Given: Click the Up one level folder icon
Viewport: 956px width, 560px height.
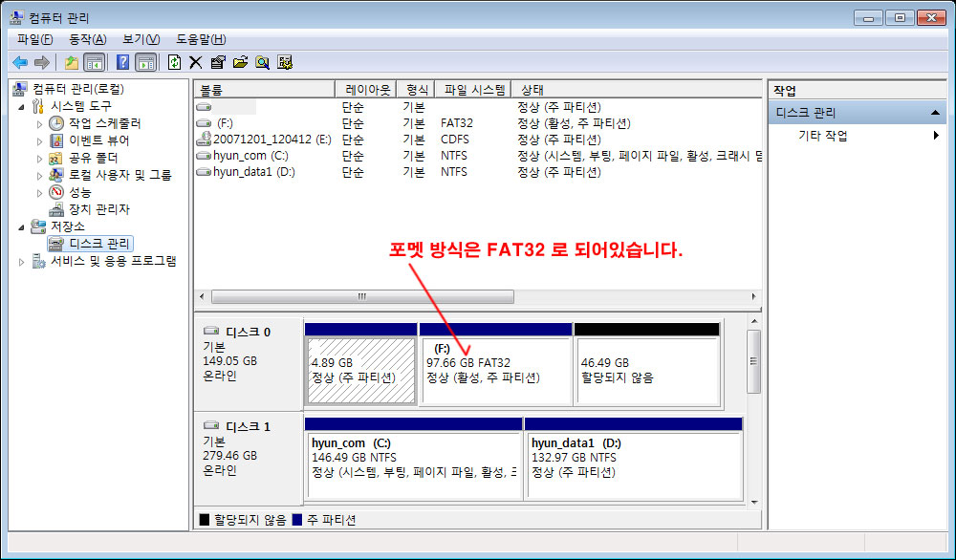Looking at the screenshot, I should [72, 62].
